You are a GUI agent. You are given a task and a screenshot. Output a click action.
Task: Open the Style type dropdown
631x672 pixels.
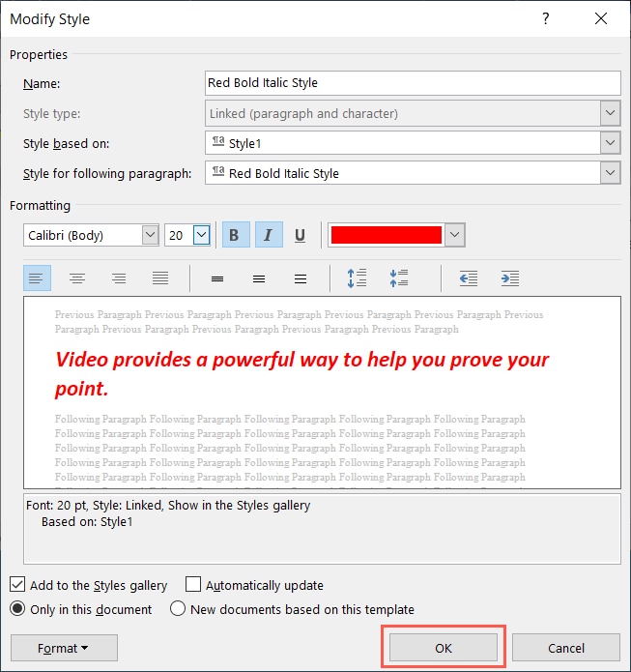610,113
